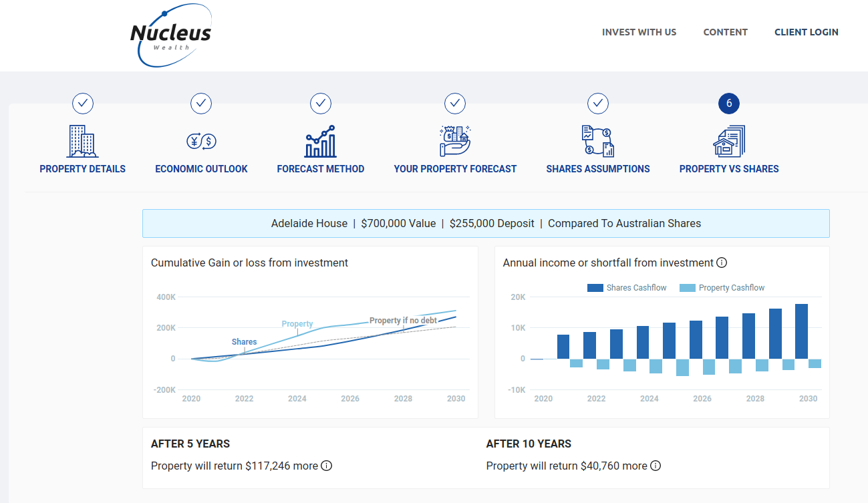868x503 pixels.
Task: Click the Nucleus Wealth logo
Action: click(x=172, y=35)
